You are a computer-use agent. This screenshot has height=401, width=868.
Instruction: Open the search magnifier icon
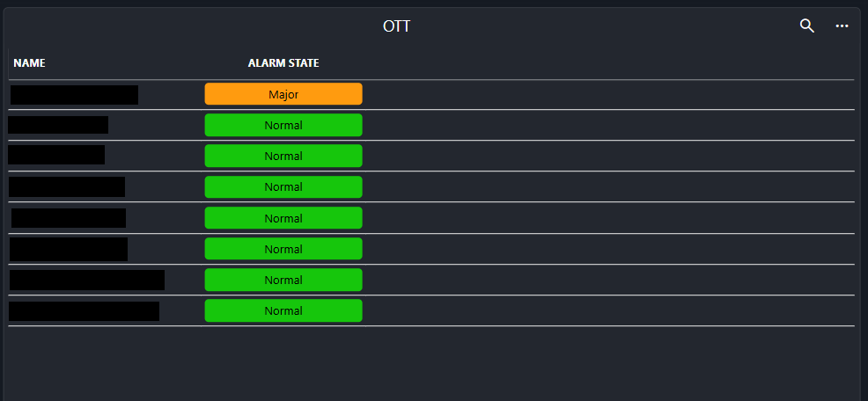click(806, 26)
